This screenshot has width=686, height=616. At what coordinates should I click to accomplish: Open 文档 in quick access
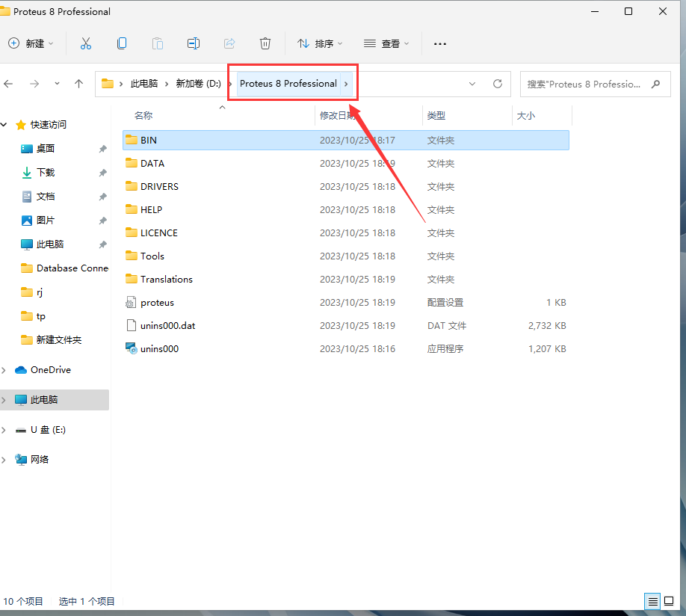coord(46,197)
